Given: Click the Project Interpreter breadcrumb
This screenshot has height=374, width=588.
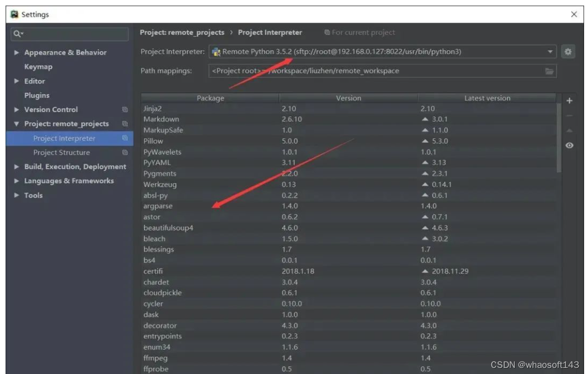Looking at the screenshot, I should (270, 32).
